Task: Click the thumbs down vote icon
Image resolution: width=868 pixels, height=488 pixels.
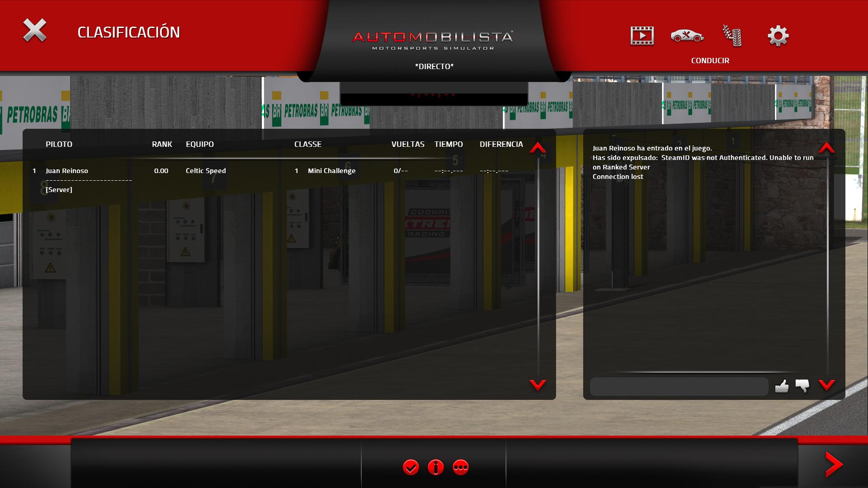Action: pyautogui.click(x=802, y=386)
